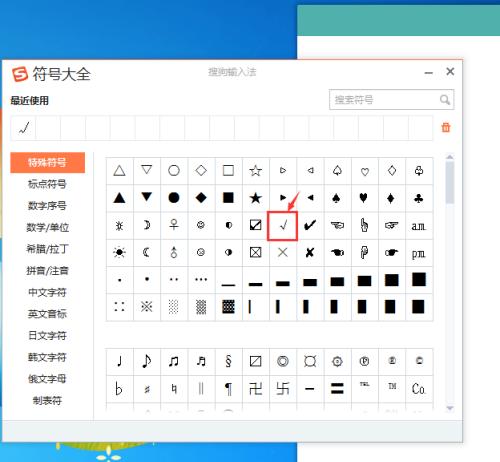Viewport: 500px width, 462px height.
Task: Open the 数字序号 category
Action: [x=47, y=206]
